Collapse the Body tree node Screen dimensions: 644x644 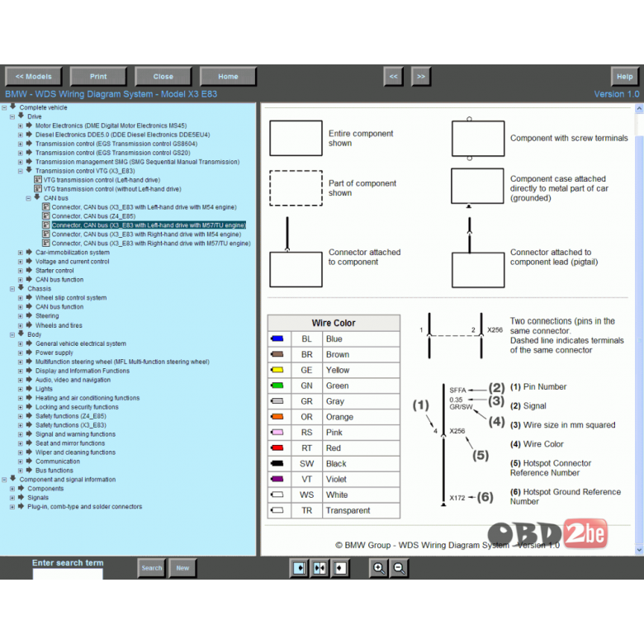(x=12, y=334)
